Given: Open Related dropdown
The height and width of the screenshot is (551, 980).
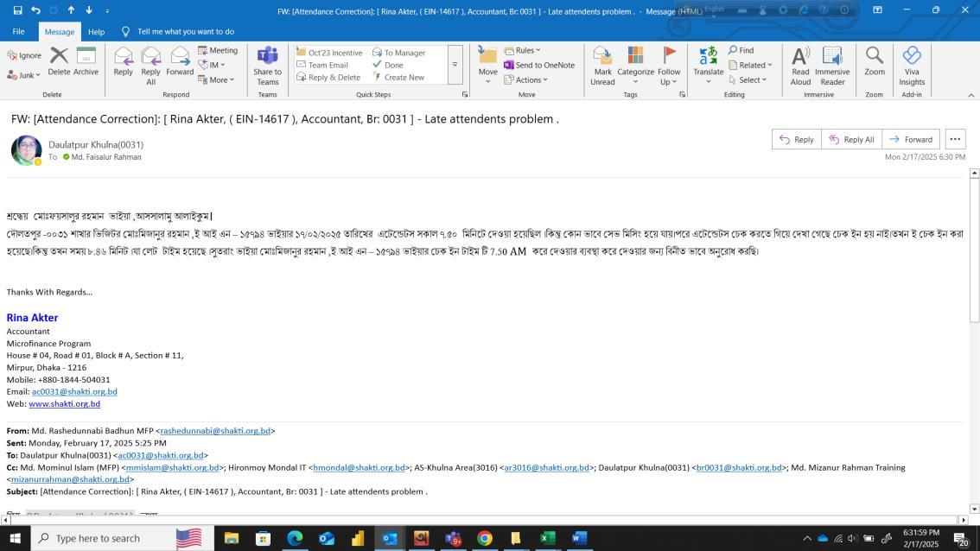Looking at the screenshot, I should coord(751,65).
